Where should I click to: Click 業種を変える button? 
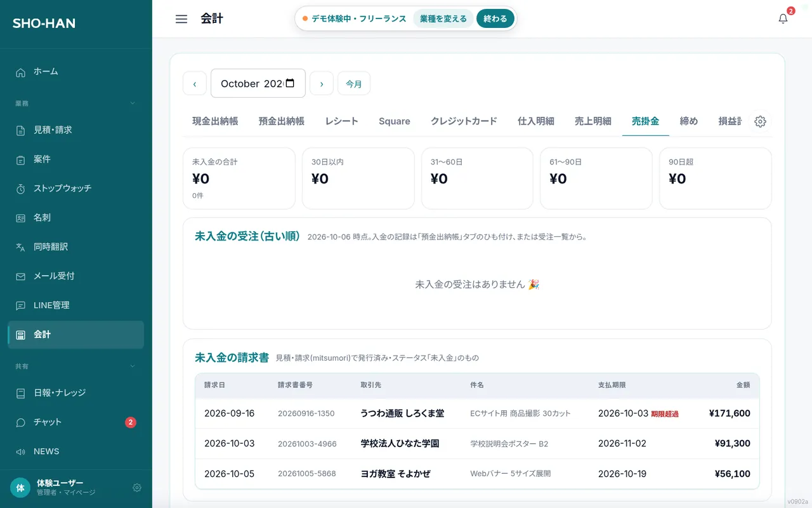(443, 19)
